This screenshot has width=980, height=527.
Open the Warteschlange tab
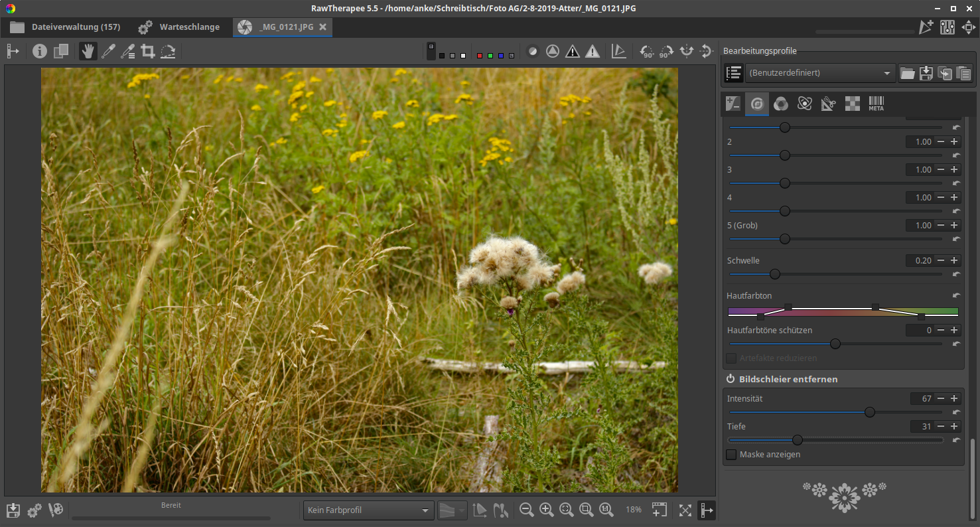179,27
